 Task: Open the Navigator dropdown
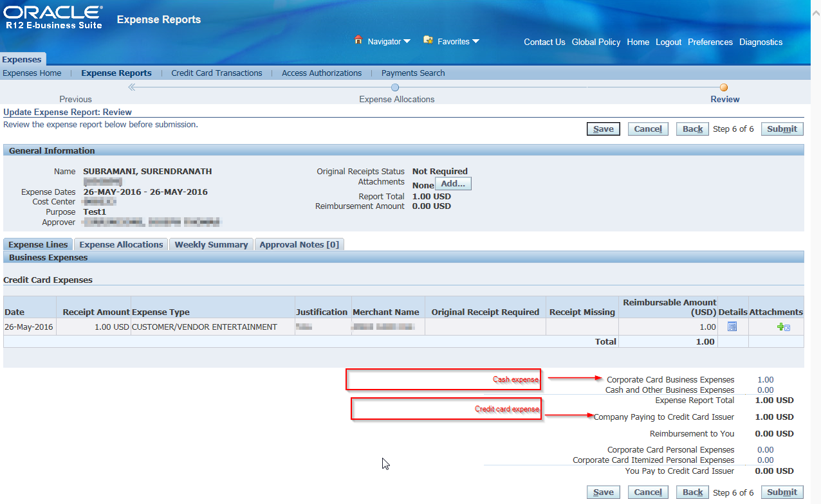(x=385, y=41)
